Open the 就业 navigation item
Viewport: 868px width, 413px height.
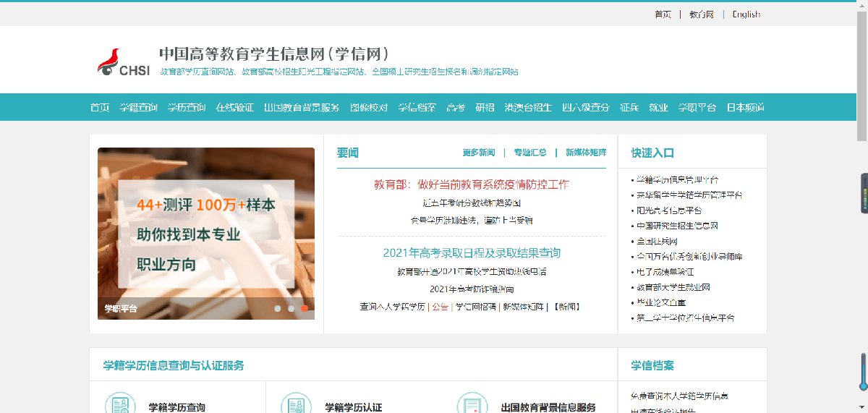coord(658,107)
